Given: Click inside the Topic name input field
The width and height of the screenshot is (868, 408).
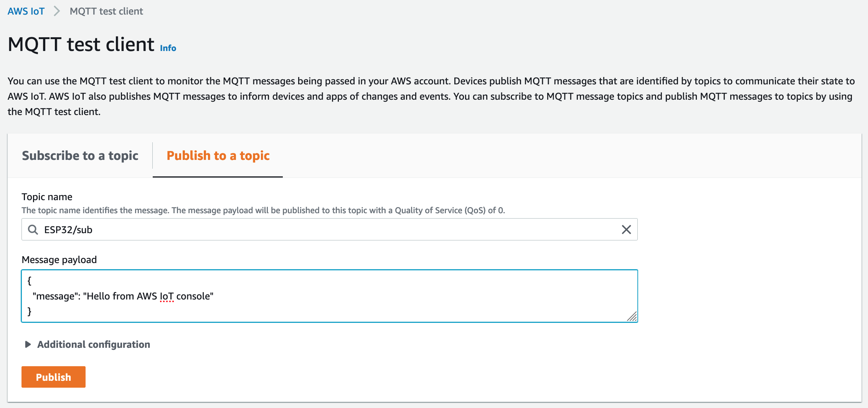Looking at the screenshot, I should pyautogui.click(x=307, y=229).
